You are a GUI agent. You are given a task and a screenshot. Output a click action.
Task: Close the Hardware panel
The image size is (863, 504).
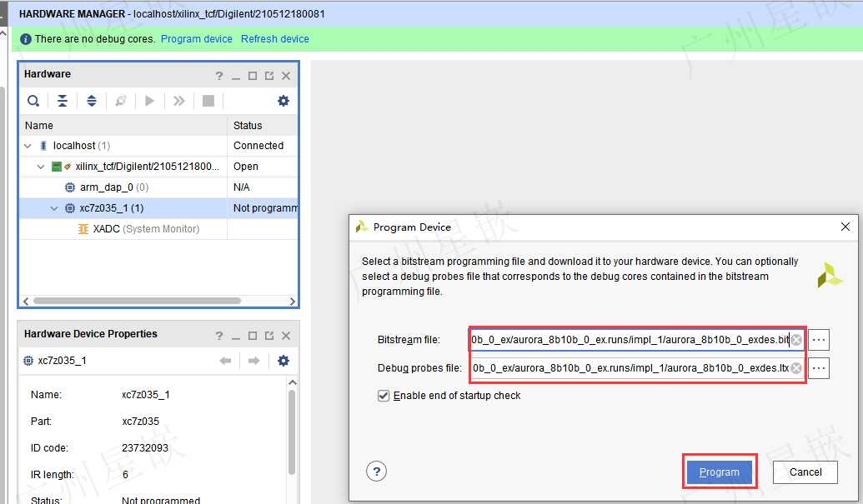pyautogui.click(x=286, y=76)
